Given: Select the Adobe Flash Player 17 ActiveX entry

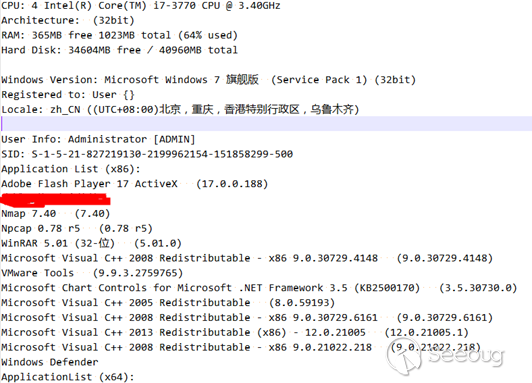Looking at the screenshot, I should click(x=135, y=184).
